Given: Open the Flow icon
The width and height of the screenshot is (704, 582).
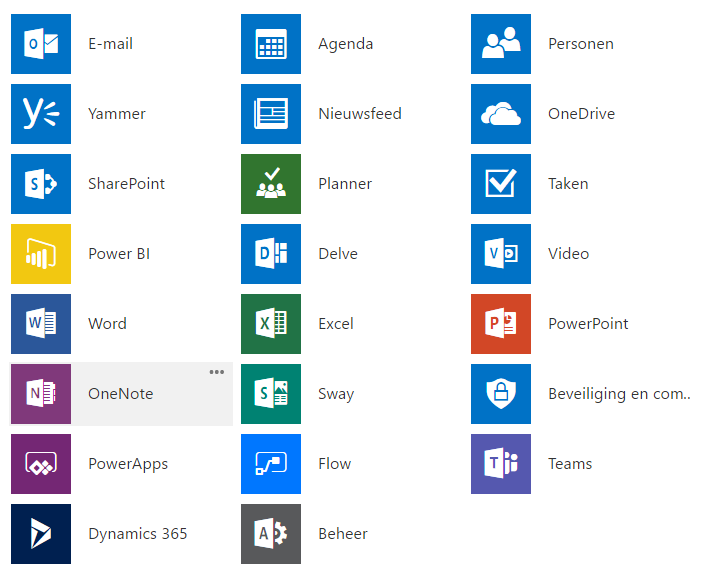Looking at the screenshot, I should coord(271,464).
